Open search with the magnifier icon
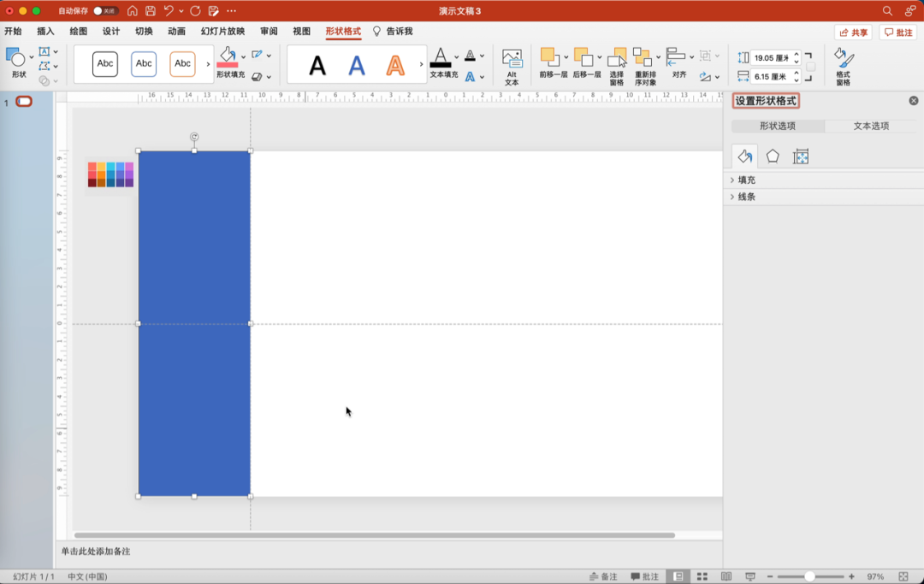 point(887,10)
